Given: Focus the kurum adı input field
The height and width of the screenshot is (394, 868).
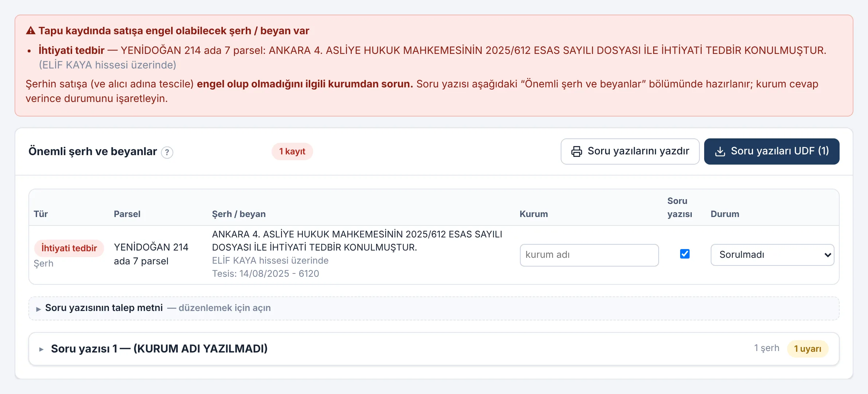Looking at the screenshot, I should [x=589, y=255].
